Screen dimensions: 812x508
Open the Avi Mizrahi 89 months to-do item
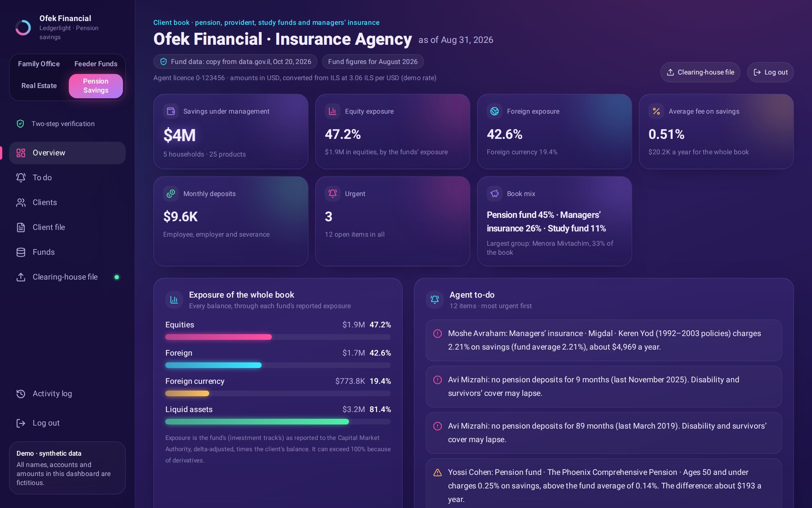point(604,433)
